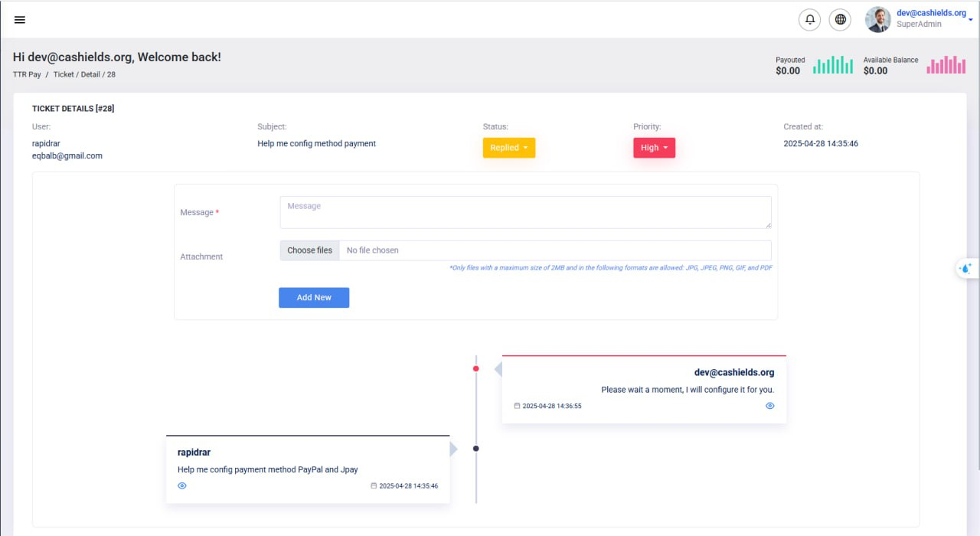Click the green Payouted bar chart

[833, 65]
